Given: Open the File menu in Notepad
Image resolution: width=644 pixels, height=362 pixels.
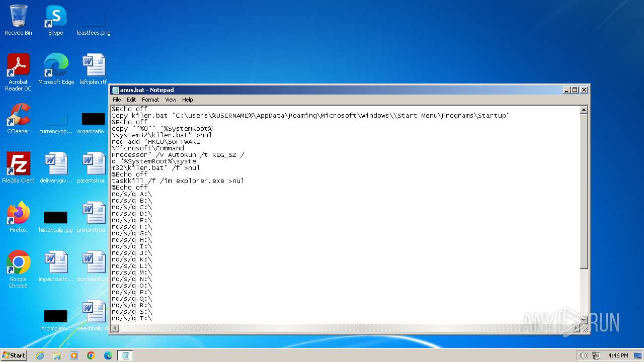Looking at the screenshot, I should tap(117, 100).
